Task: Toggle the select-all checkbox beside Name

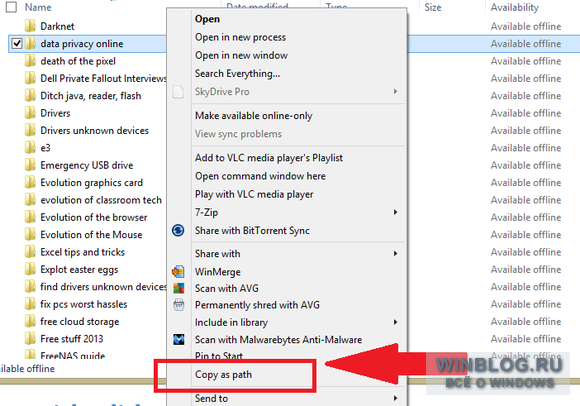Action: (11, 7)
